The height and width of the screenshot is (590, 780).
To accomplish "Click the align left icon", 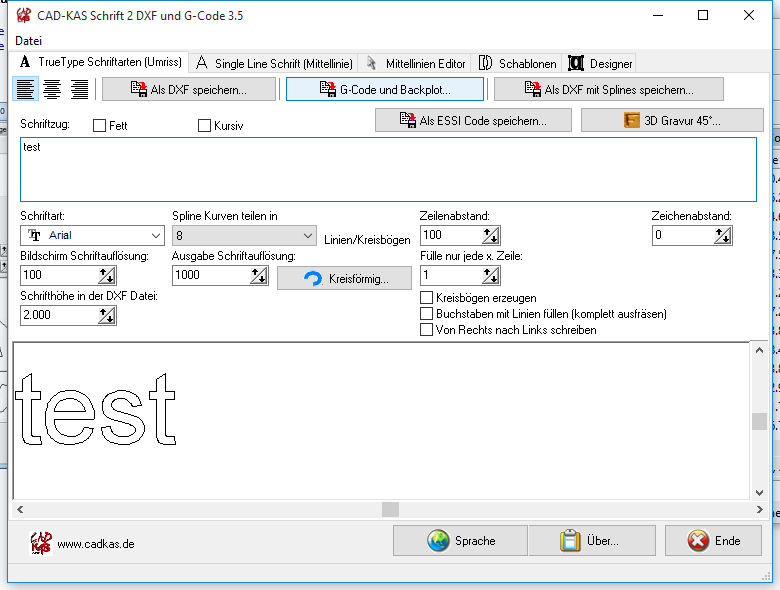I will pos(26,90).
